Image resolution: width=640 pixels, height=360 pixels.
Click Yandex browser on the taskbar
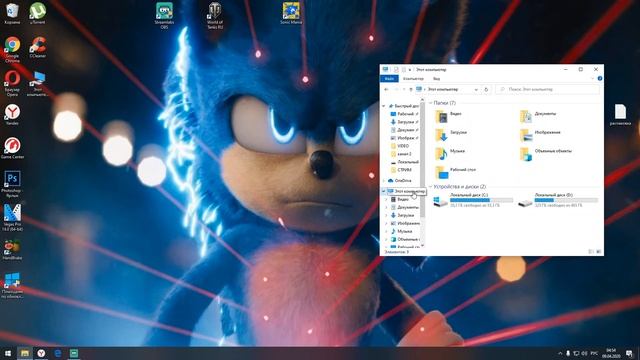41,353
